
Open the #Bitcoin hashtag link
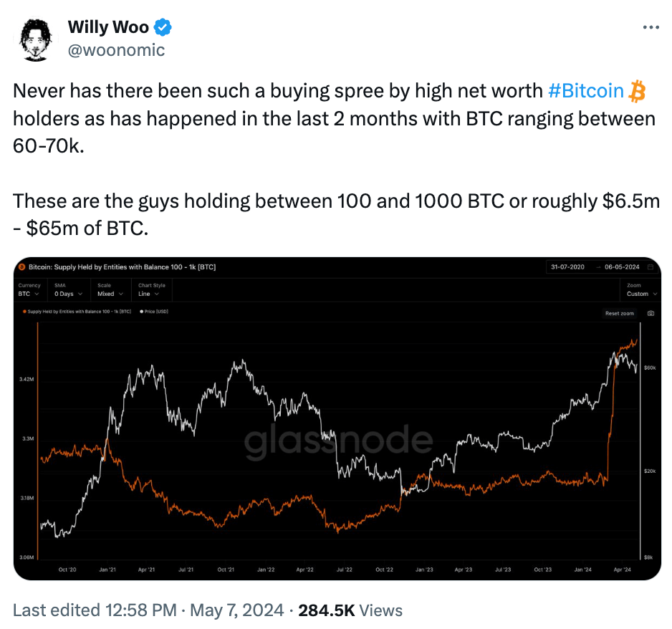[586, 90]
